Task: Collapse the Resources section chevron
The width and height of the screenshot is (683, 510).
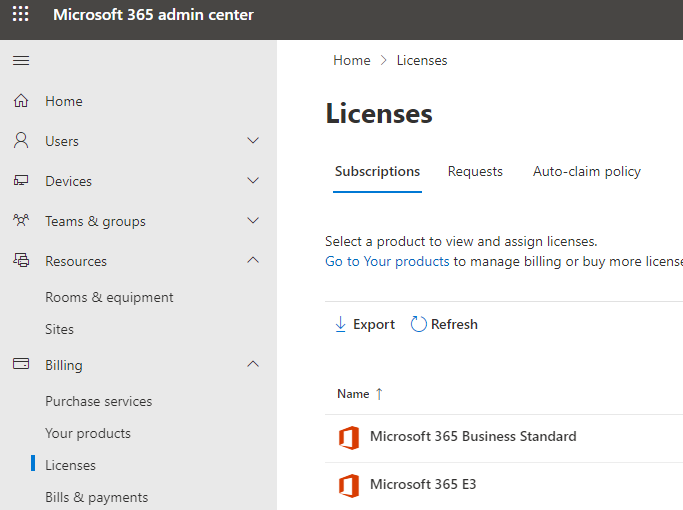Action: coord(253,260)
